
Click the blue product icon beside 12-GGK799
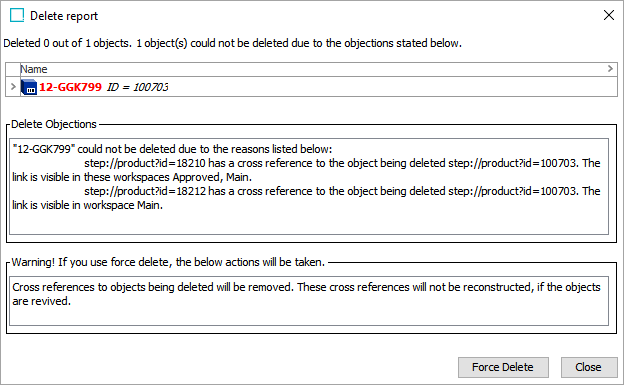[x=29, y=87]
